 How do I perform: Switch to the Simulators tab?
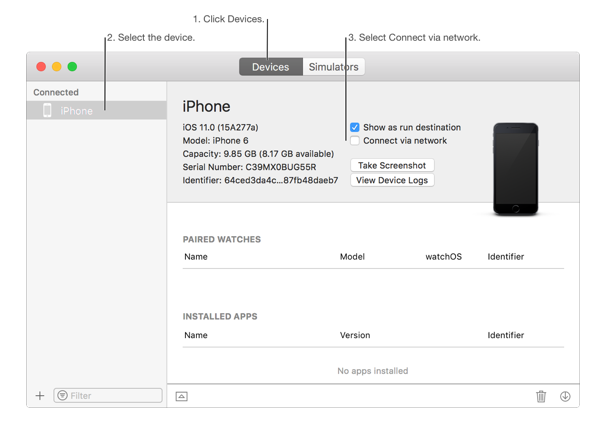coord(333,67)
